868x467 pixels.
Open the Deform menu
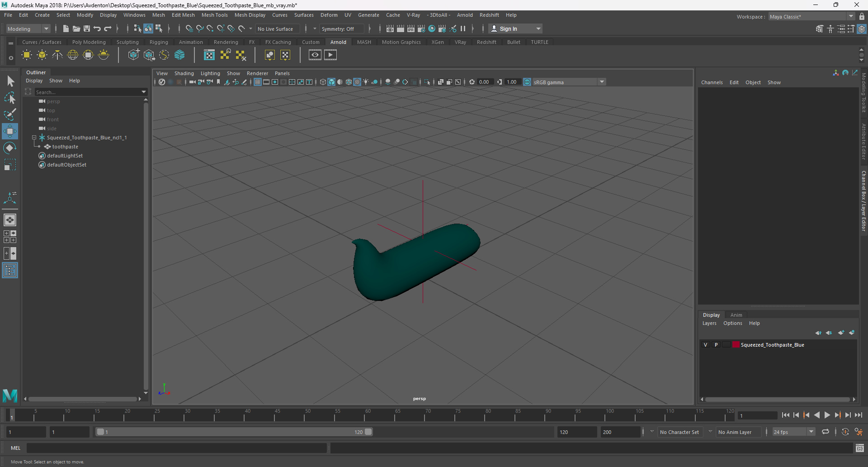[x=329, y=15]
